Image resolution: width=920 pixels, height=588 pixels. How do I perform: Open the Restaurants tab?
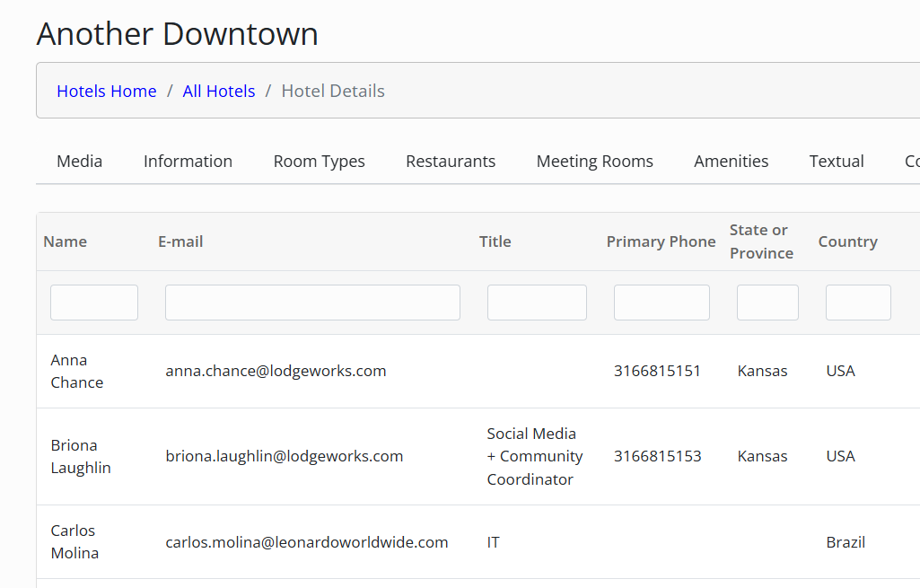(x=451, y=161)
